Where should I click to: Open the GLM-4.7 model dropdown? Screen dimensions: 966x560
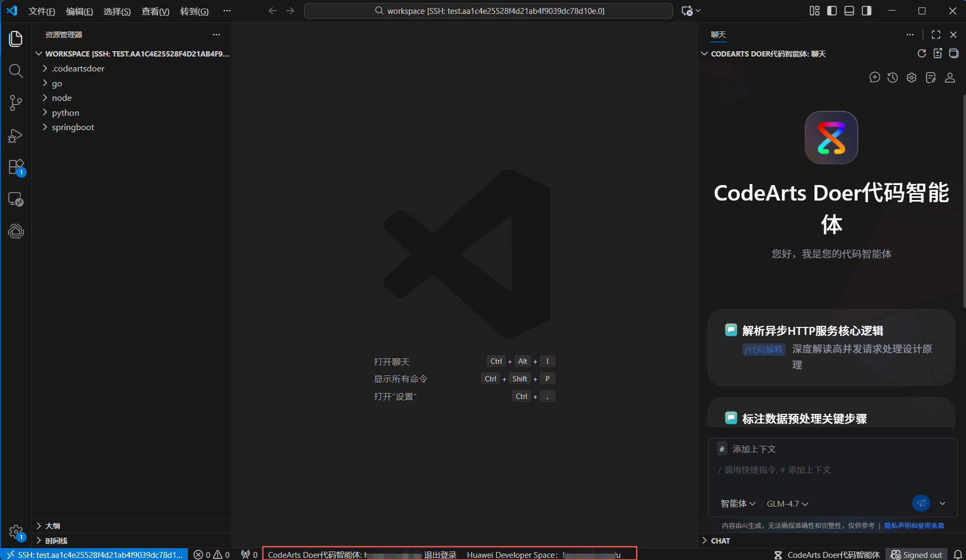(788, 503)
